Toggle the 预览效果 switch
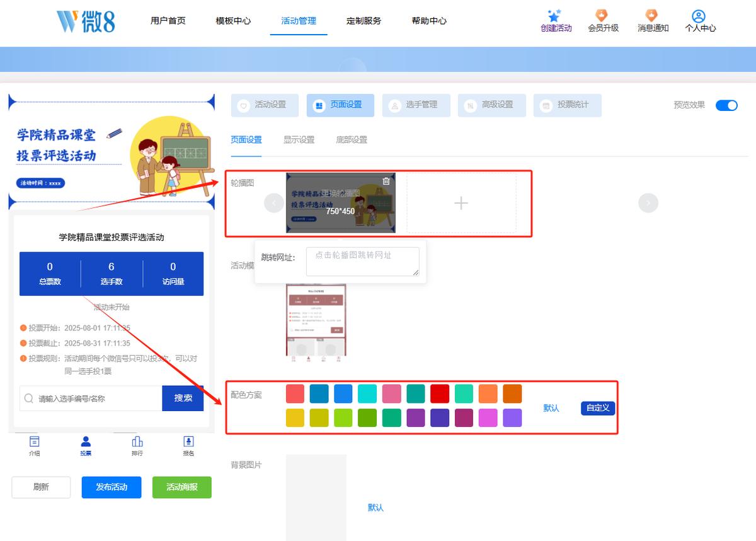The width and height of the screenshot is (756, 541). (x=726, y=105)
